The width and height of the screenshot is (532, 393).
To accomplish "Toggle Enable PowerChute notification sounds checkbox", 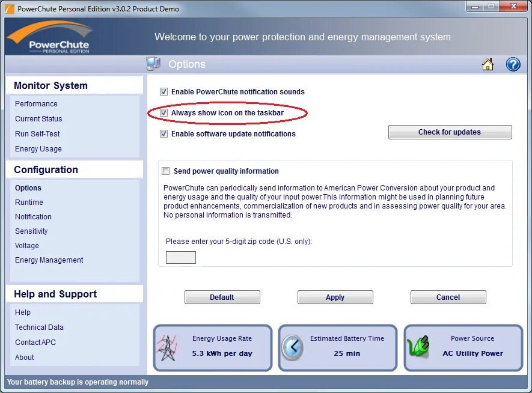I will 164,91.
